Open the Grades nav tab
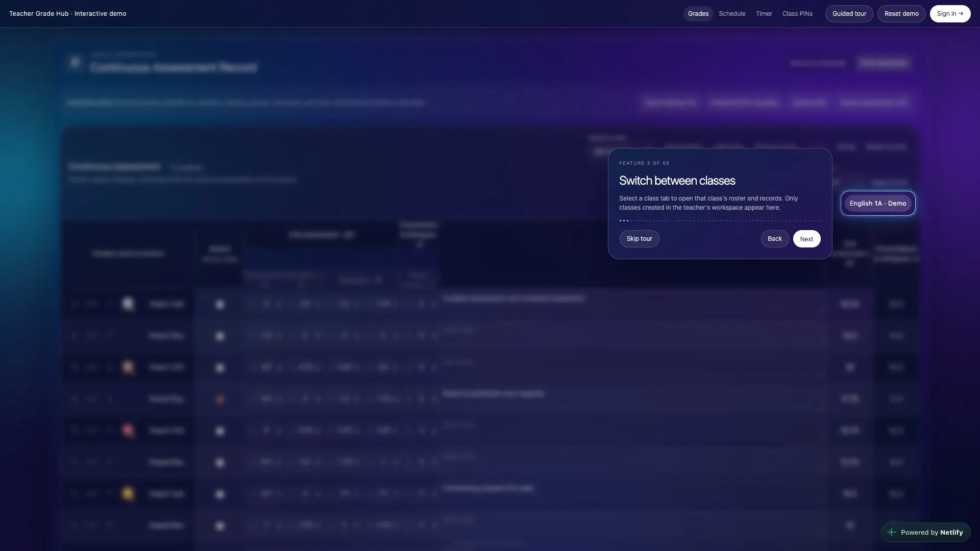Viewport: 980px width, 551px height. 698,14
